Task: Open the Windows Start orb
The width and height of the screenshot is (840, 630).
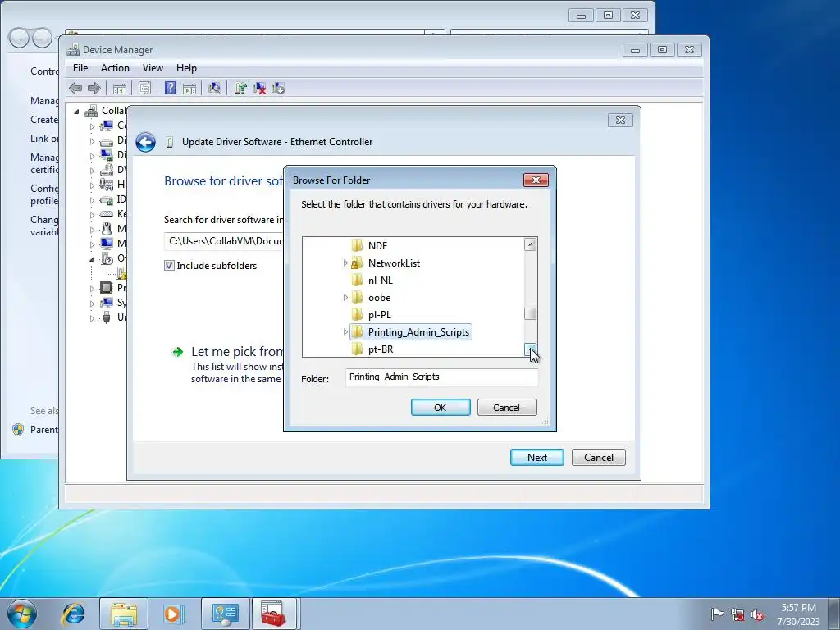Action: (x=21, y=614)
